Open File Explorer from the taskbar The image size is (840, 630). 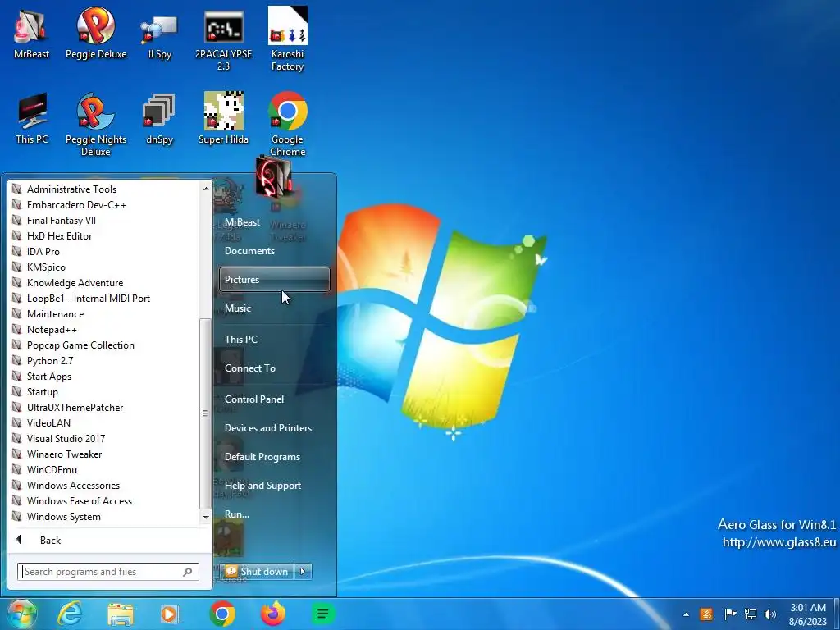121,614
